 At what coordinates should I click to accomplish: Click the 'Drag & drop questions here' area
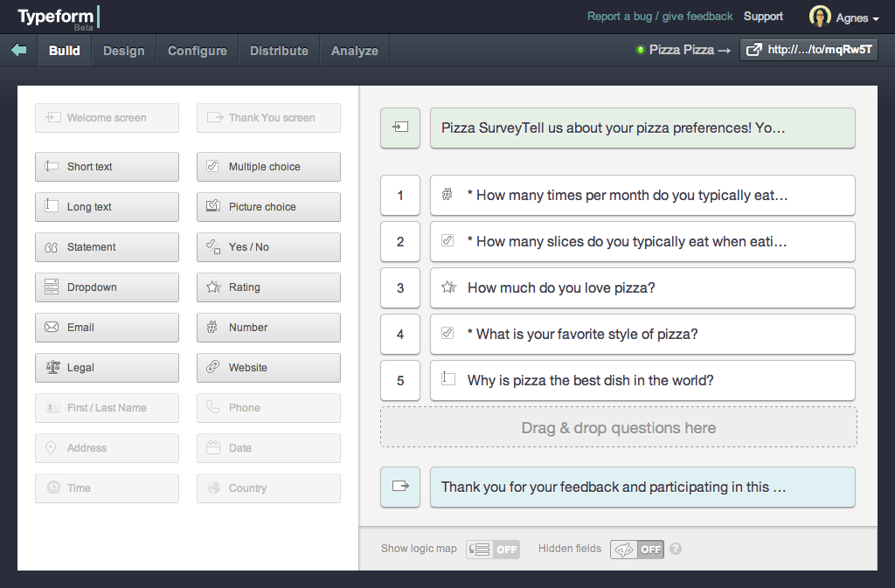coord(619,427)
